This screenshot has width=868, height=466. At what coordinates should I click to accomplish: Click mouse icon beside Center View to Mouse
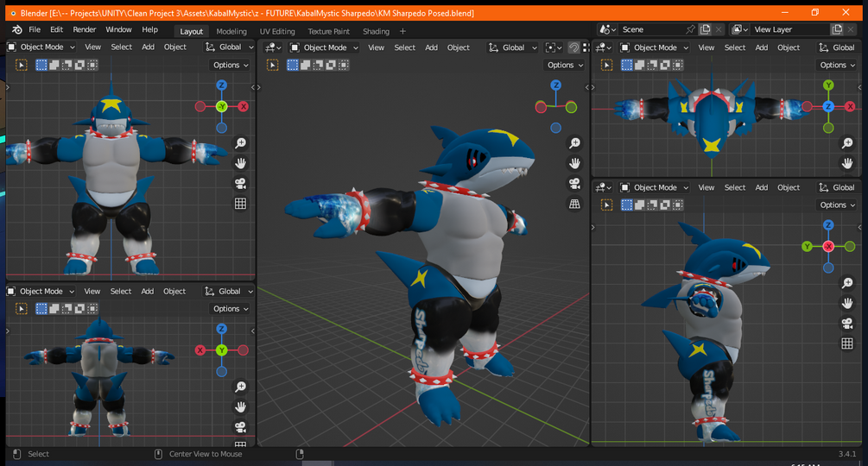[158, 454]
